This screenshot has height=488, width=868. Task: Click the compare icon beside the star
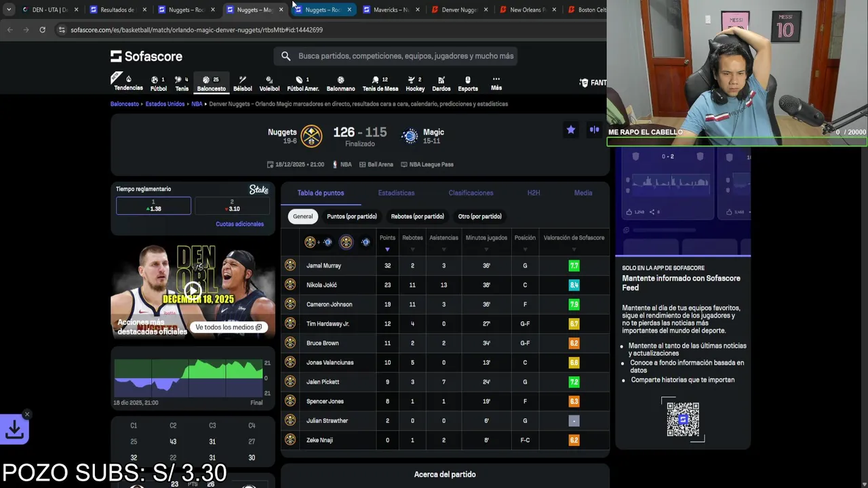[x=594, y=129]
